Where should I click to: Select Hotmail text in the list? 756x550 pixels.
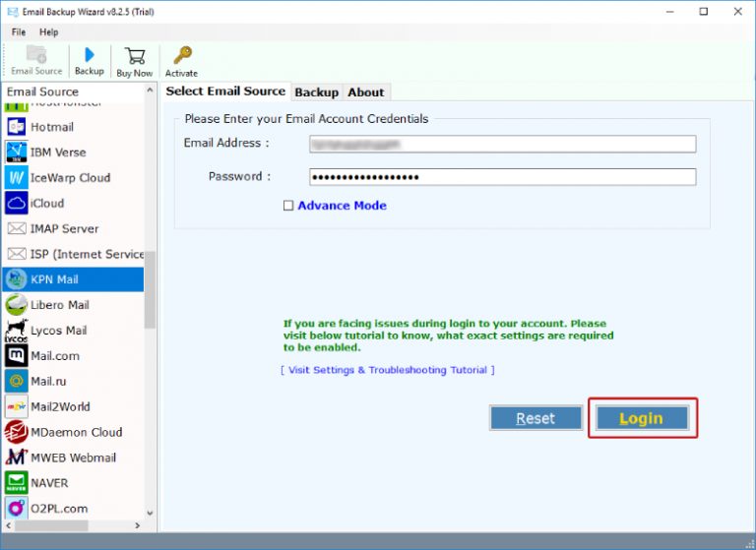point(52,127)
